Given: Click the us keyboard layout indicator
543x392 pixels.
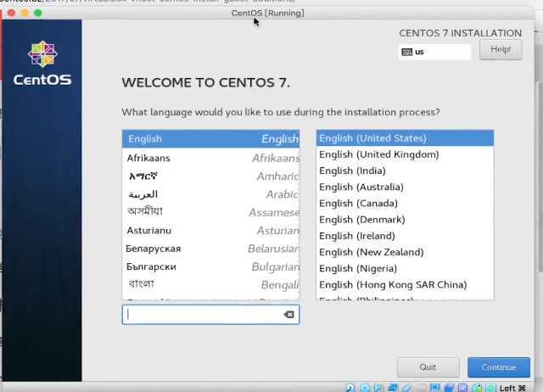Looking at the screenshot, I should pyautogui.click(x=435, y=52).
